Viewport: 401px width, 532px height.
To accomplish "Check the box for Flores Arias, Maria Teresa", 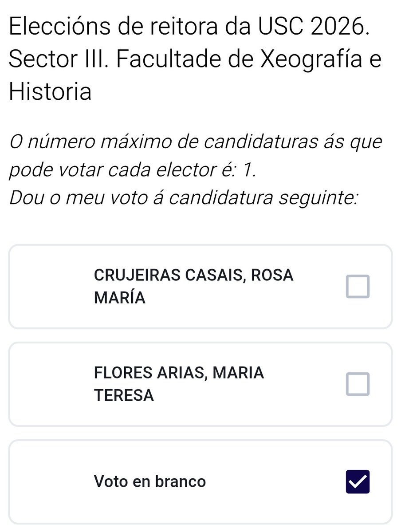I will tap(358, 384).
